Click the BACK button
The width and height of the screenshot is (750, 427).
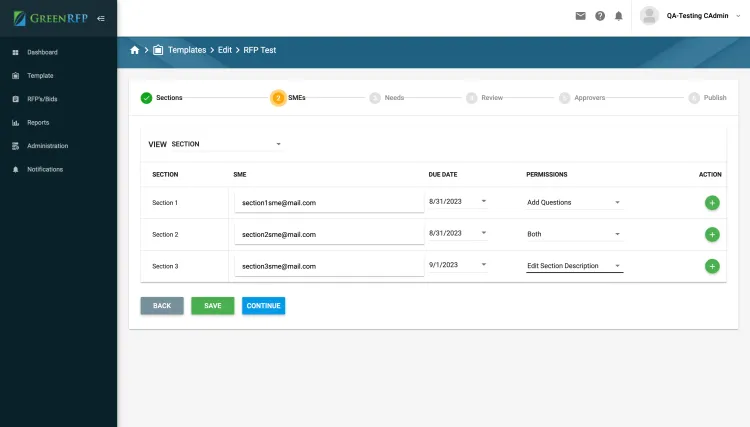click(x=162, y=306)
